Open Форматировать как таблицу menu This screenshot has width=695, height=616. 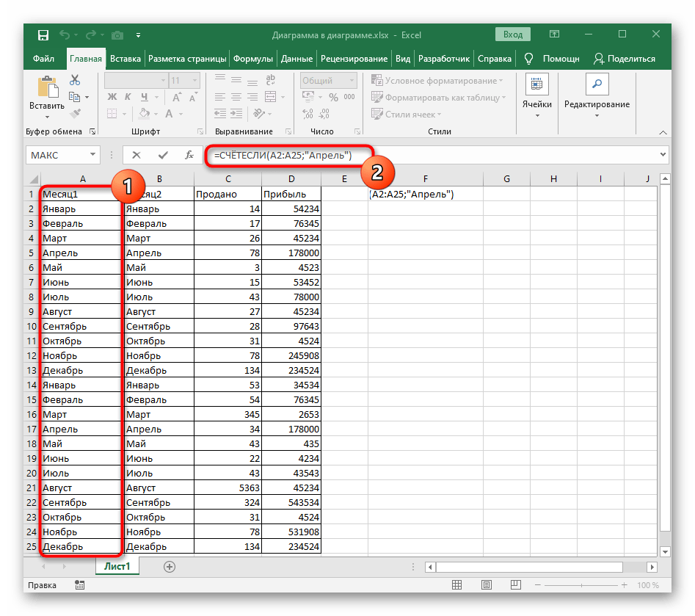pyautogui.click(x=438, y=98)
